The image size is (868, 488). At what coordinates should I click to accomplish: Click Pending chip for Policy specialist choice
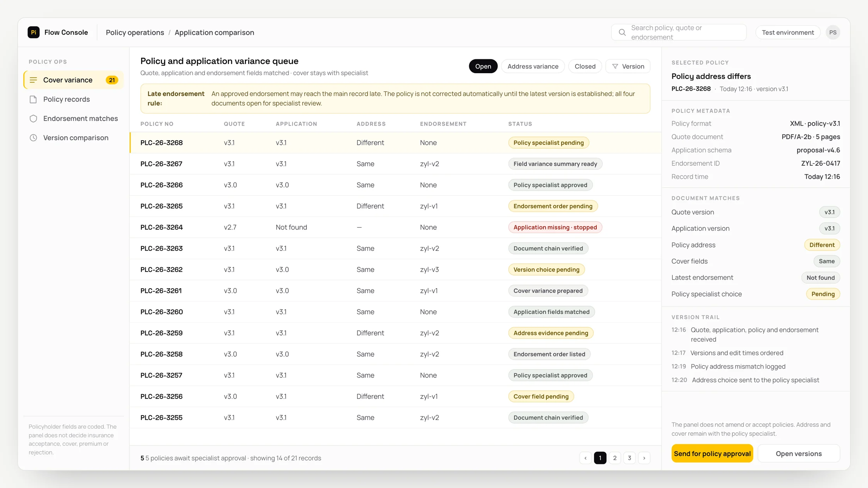point(823,294)
